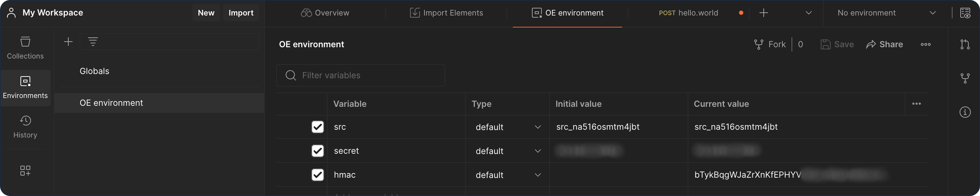Open the History sidebar section
This screenshot has width=980, height=196.
click(25, 127)
